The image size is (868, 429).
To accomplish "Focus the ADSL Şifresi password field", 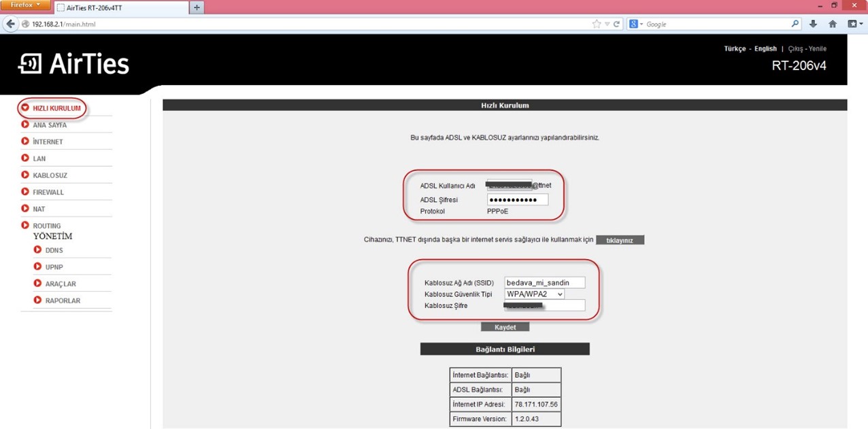I will point(518,200).
